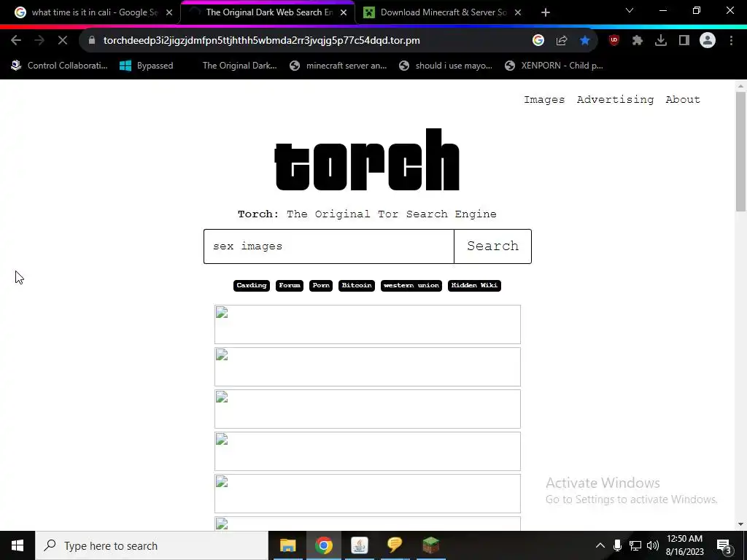Select the western union tag button
The width and height of the screenshot is (747, 560).
(411, 285)
